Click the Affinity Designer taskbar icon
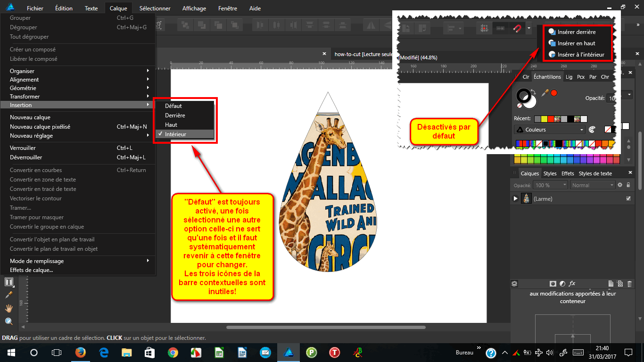This screenshot has width=644, height=362. pos(288,352)
